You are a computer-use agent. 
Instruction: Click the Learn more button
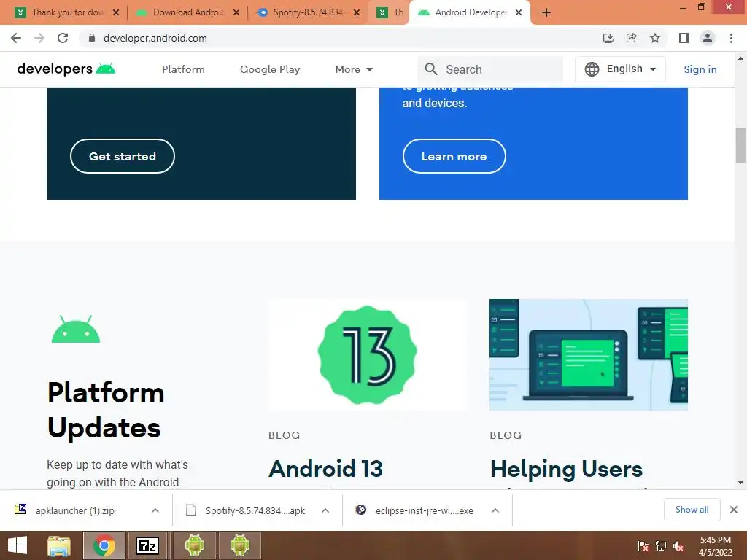click(x=454, y=156)
